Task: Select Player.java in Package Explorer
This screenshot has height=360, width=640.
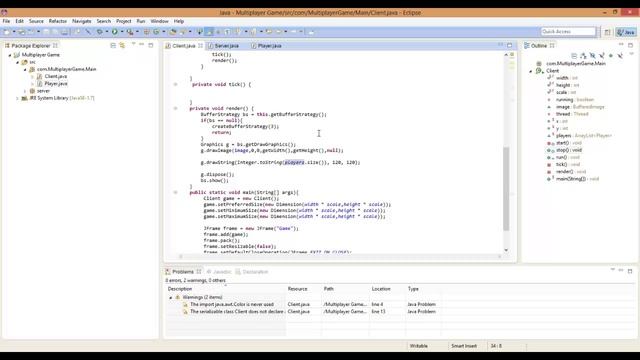Action: pos(56,84)
